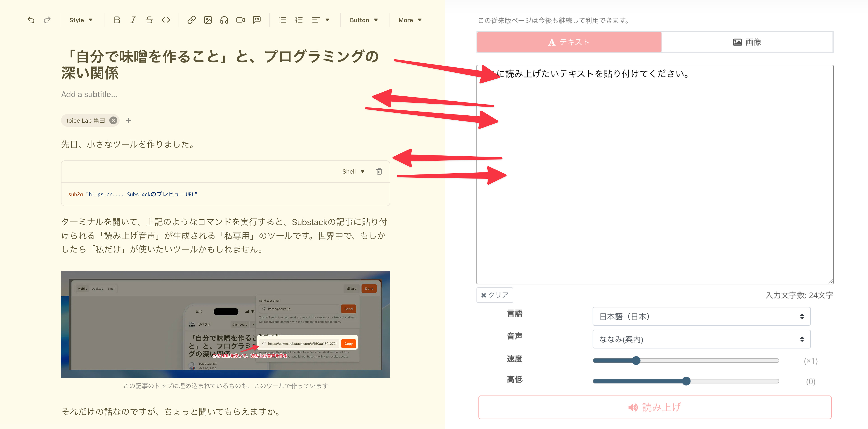The image size is (868, 429).
Task: Insert a hyperlink
Action: tap(191, 20)
